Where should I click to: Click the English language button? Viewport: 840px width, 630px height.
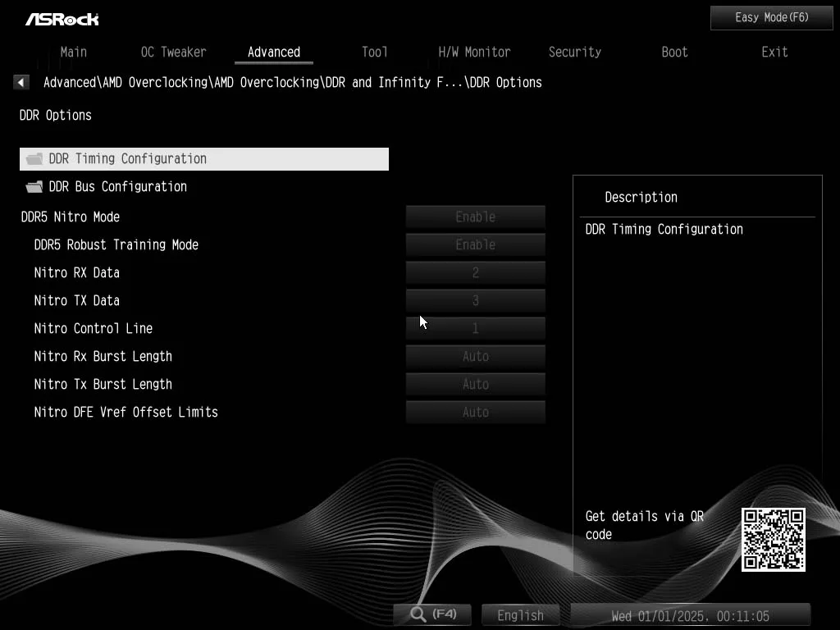520,615
